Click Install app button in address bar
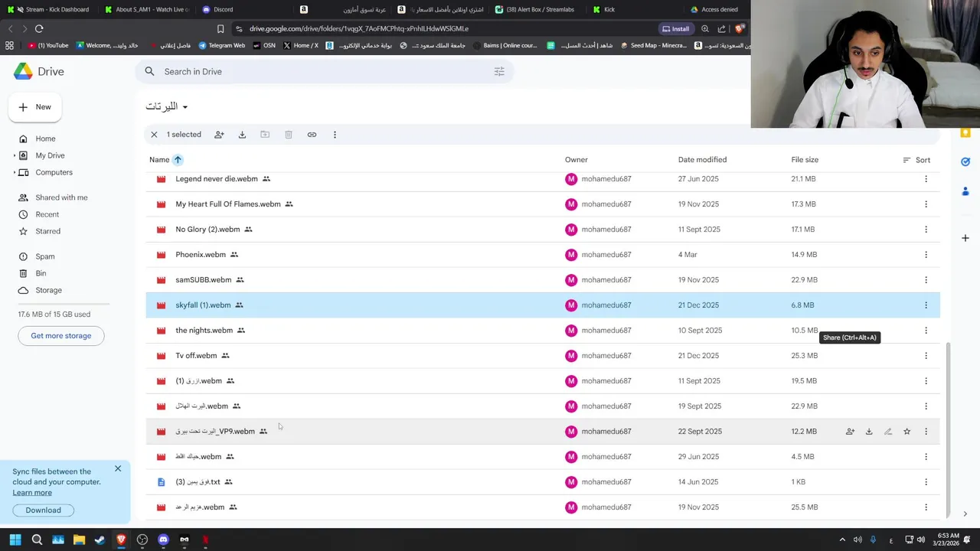 coord(676,29)
